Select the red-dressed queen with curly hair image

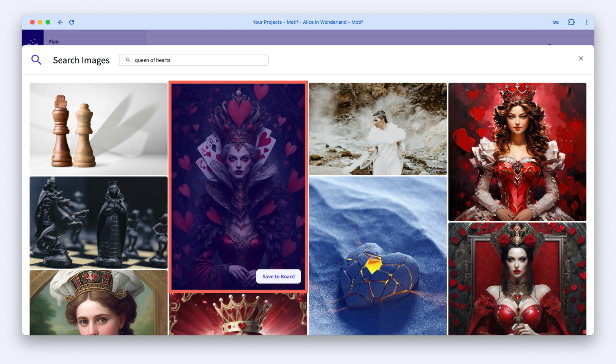517,152
